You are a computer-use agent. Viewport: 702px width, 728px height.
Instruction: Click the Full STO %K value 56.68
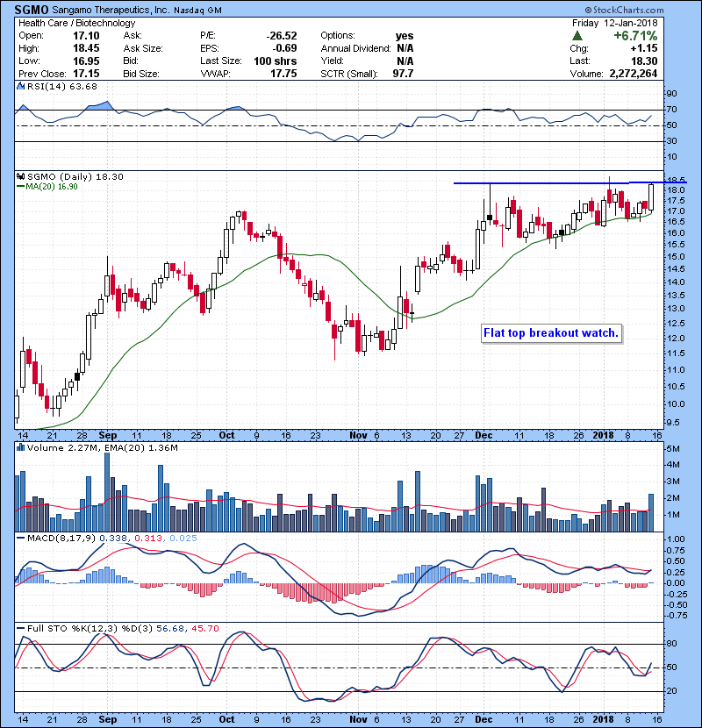pos(171,628)
